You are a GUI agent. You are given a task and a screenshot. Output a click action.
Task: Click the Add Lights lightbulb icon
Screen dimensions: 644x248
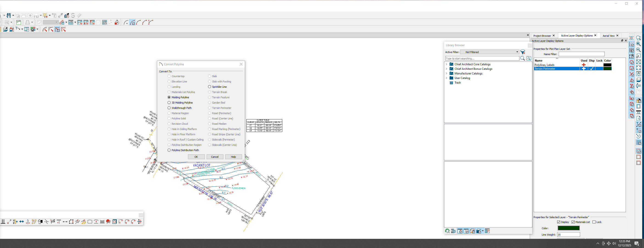point(45,15)
